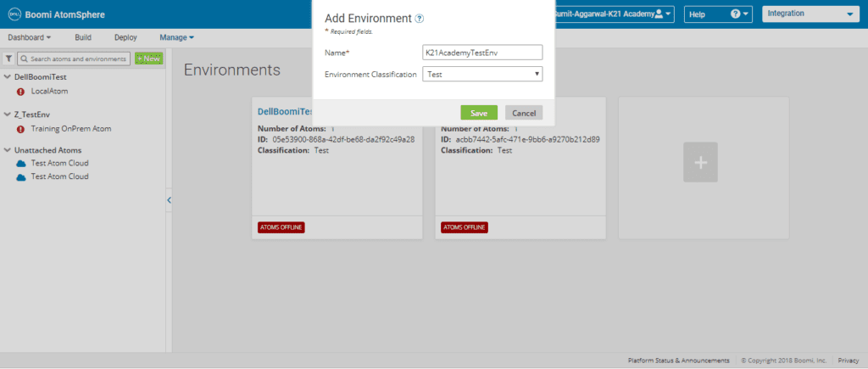868x369 pixels.
Task: Click the second Test Atom Cloud icon
Action: [x=21, y=177]
